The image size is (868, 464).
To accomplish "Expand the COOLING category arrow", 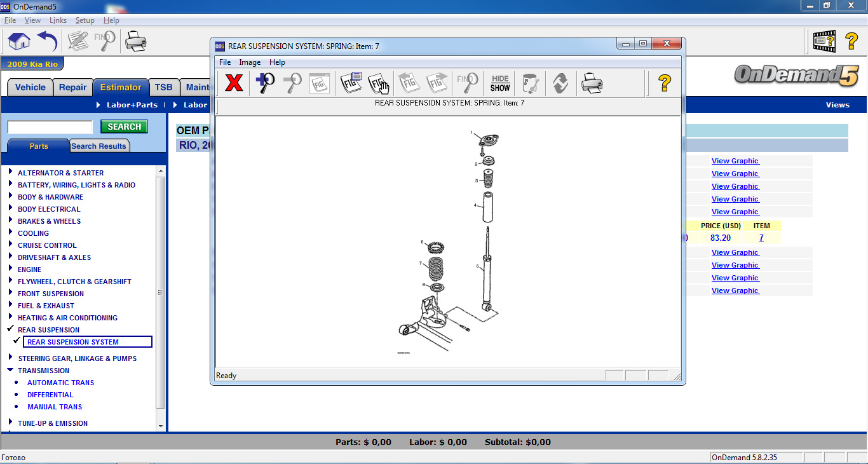I will tap(11, 233).
